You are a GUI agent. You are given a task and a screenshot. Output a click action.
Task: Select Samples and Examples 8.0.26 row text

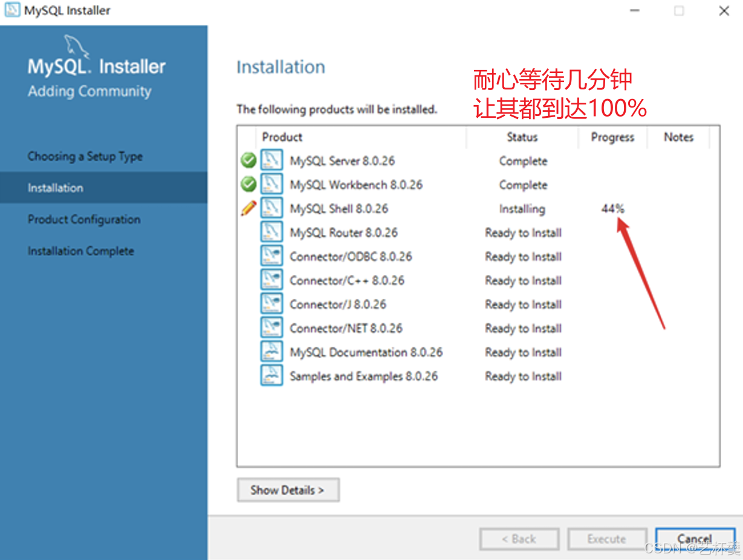pos(364,376)
